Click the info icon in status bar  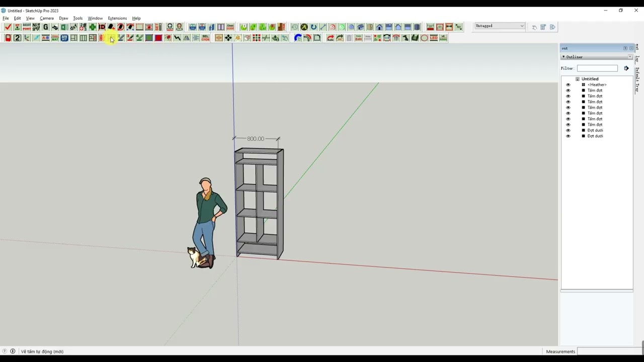coord(13,351)
